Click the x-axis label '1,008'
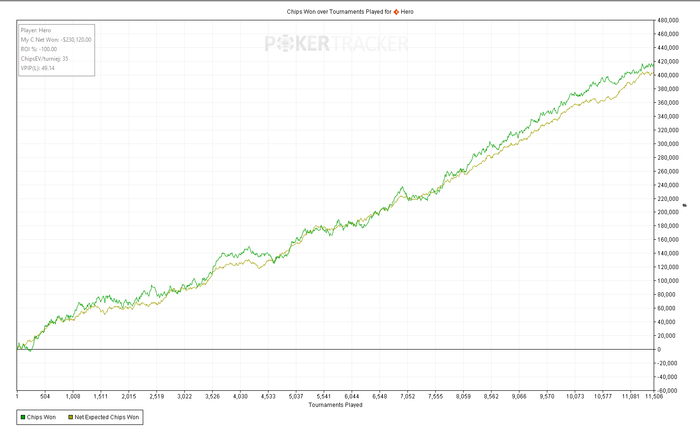The height and width of the screenshot is (432, 700). [73, 396]
